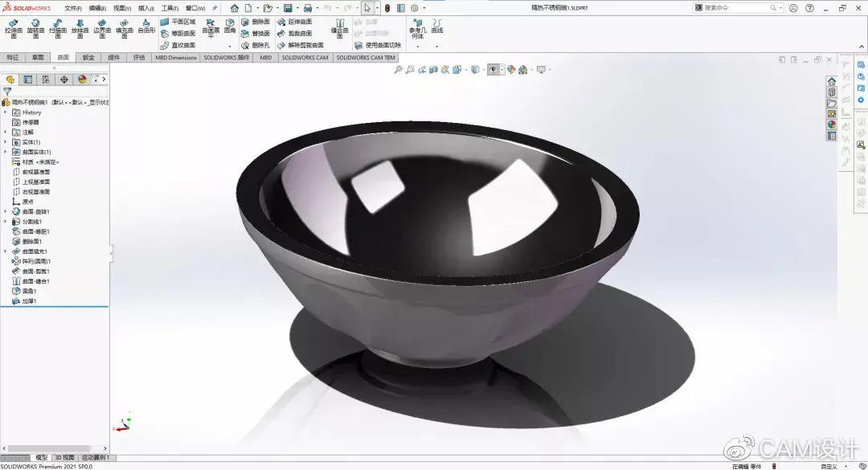Click the Section View icon in view toolbar
This screenshot has width=868, height=470.
tap(433, 70)
